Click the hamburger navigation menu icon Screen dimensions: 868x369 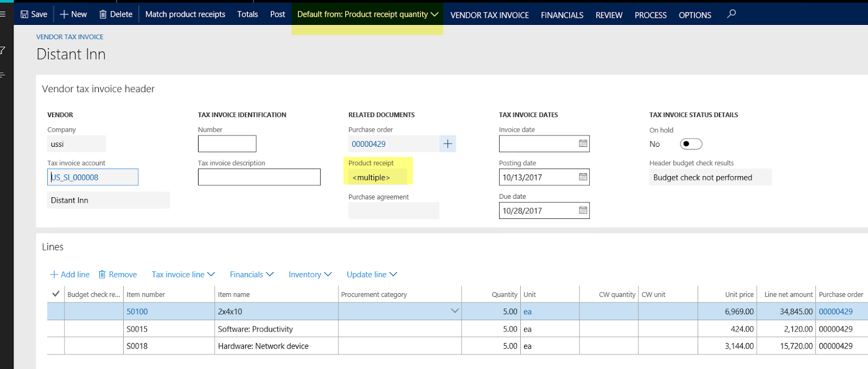(x=3, y=14)
